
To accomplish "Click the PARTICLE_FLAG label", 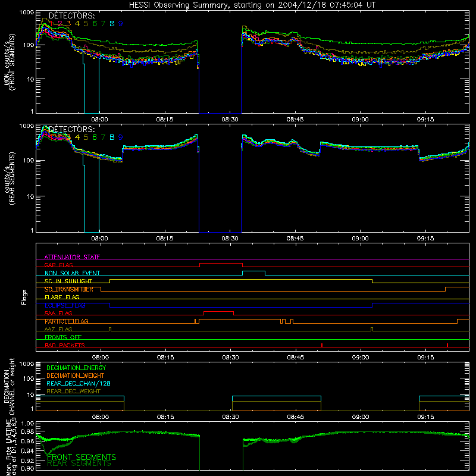I will pos(67,321).
